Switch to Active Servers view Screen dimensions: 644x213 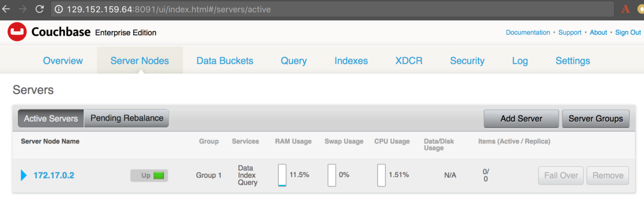[51, 119]
